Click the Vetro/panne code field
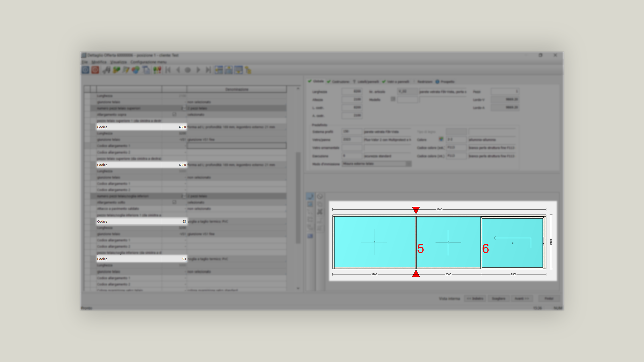The image size is (644, 362). click(352, 139)
